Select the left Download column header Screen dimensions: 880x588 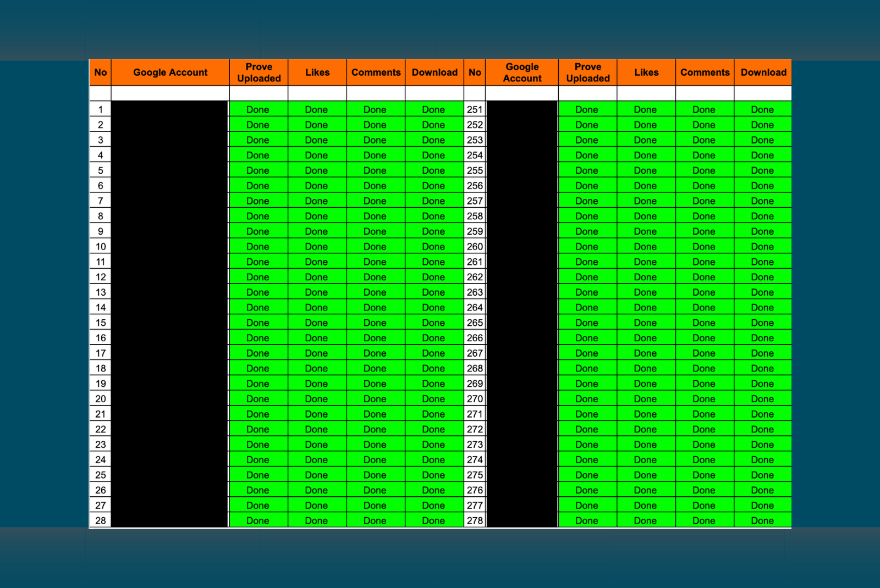[x=435, y=73]
